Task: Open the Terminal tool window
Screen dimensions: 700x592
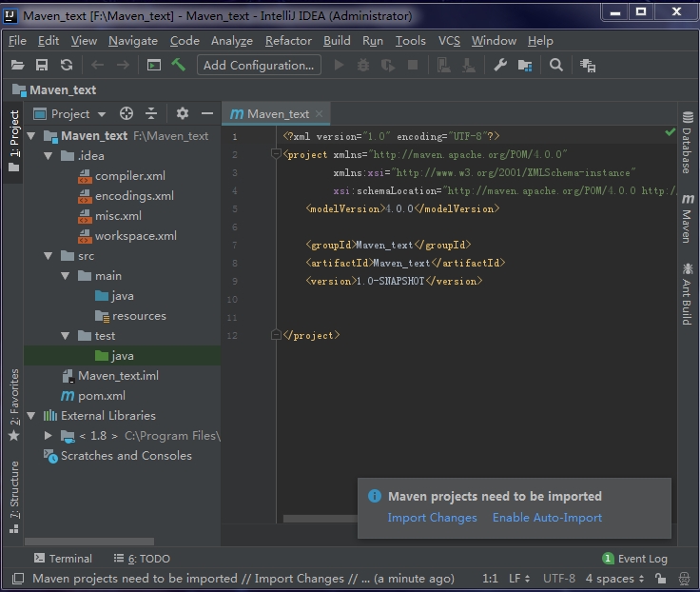Action: tap(63, 559)
